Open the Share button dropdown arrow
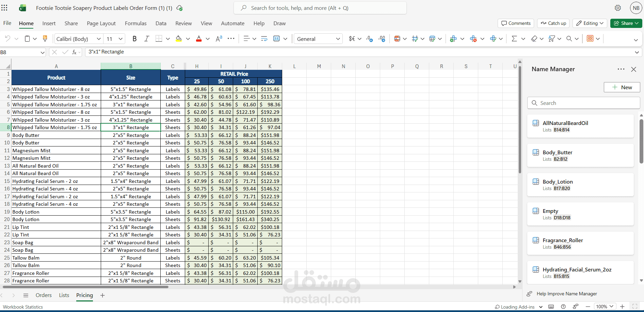The height and width of the screenshot is (312, 644). pyautogui.click(x=637, y=23)
